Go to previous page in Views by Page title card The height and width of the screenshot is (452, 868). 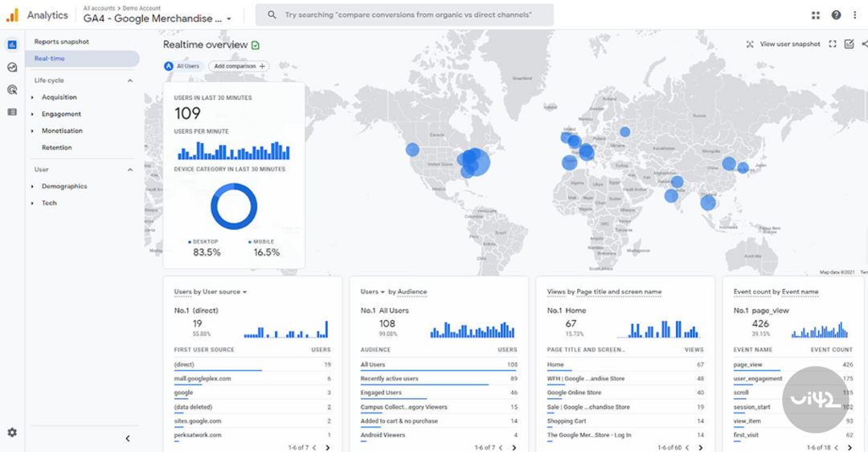(687, 447)
